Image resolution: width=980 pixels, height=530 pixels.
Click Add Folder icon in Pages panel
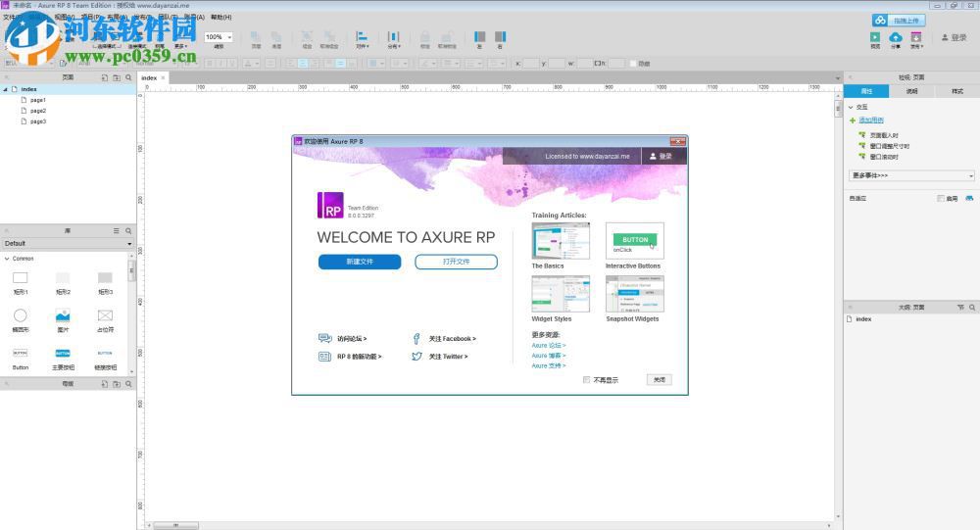117,77
